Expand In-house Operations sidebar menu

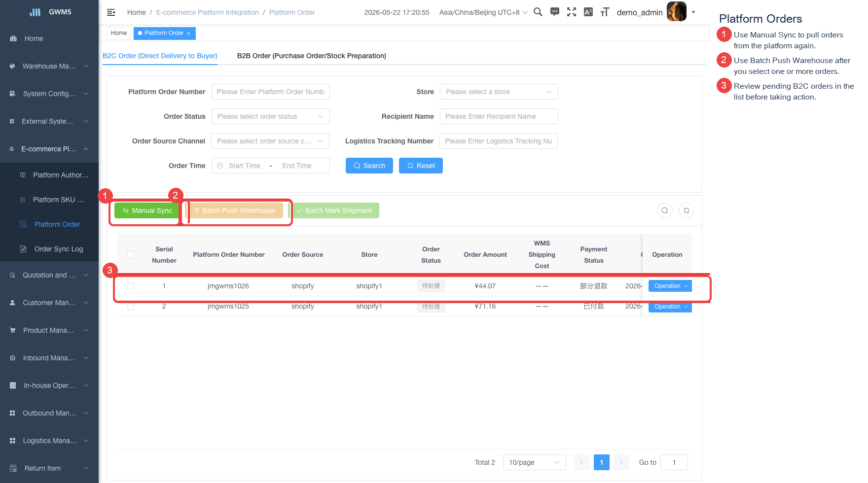pyautogui.click(x=49, y=385)
